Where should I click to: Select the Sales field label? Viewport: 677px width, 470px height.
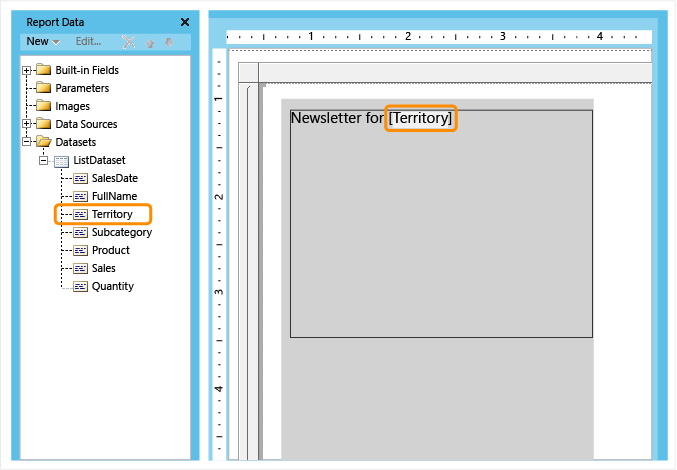point(104,268)
